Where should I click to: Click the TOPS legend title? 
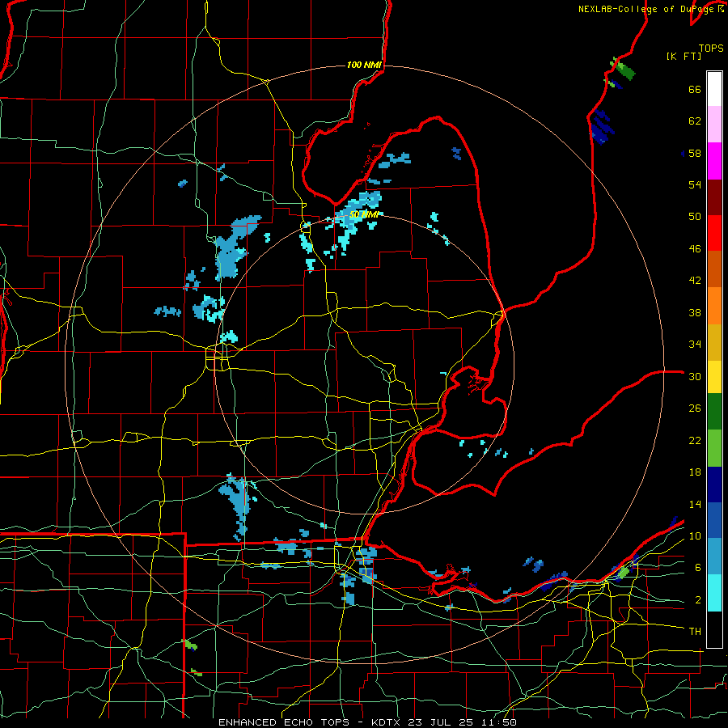(711, 49)
